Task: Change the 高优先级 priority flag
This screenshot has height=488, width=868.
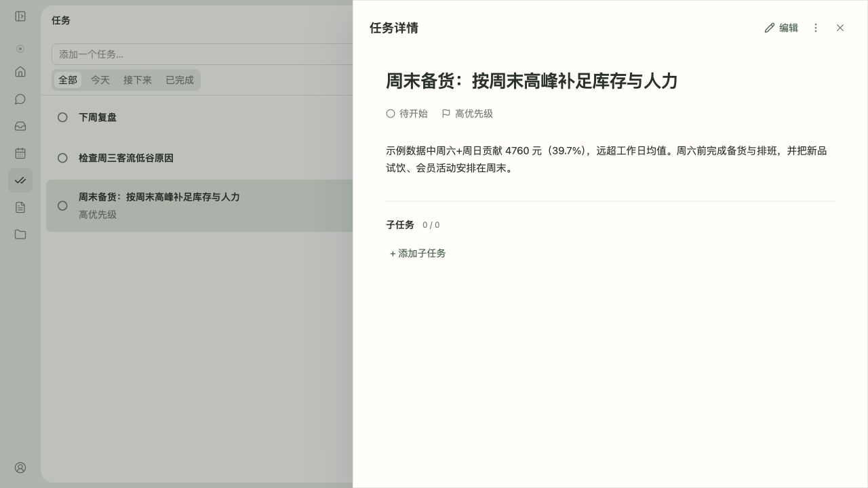Action: (467, 114)
